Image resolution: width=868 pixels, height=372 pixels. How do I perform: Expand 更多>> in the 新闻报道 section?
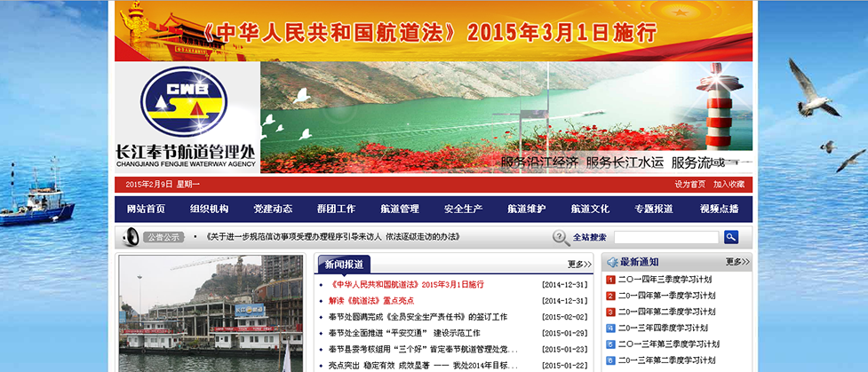pos(579,264)
